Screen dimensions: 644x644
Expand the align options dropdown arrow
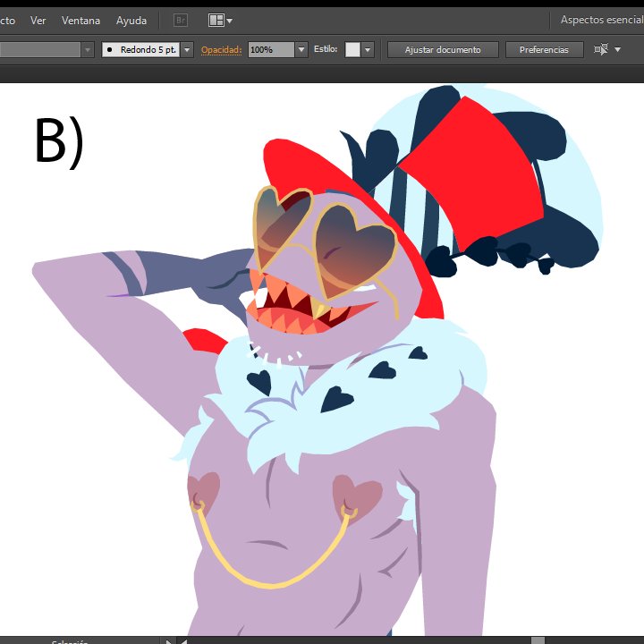[617, 49]
